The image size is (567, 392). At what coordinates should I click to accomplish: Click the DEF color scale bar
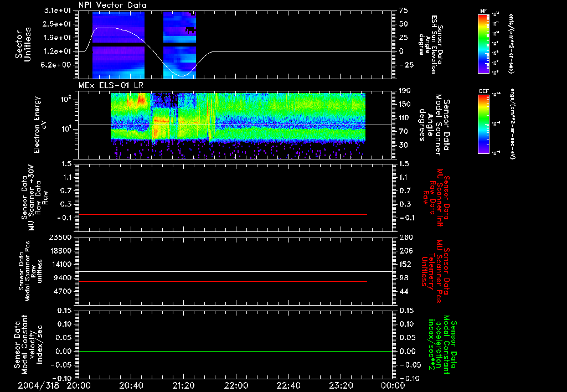483,123
